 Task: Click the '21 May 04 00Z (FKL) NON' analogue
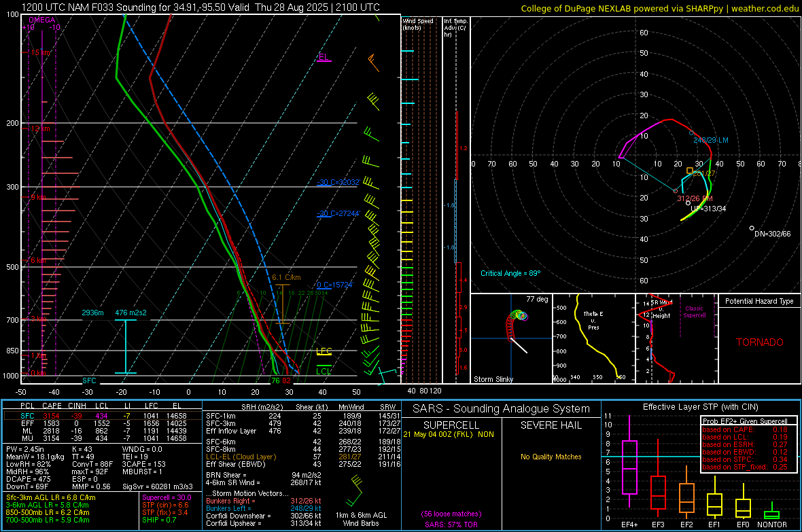[449, 434]
